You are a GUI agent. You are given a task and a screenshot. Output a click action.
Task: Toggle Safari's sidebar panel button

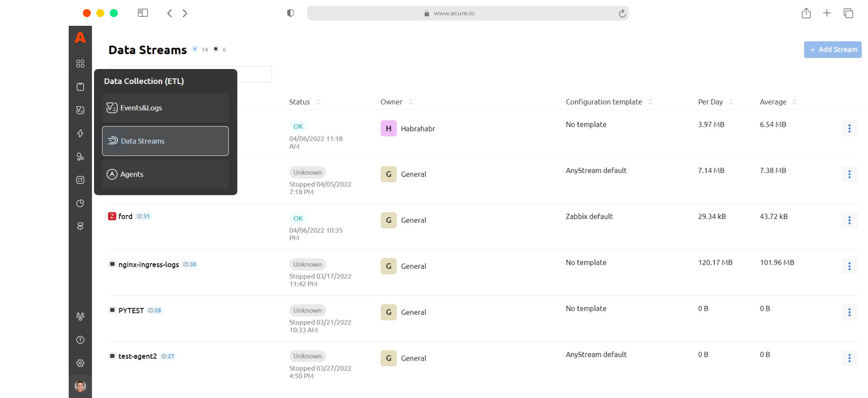[x=143, y=13]
